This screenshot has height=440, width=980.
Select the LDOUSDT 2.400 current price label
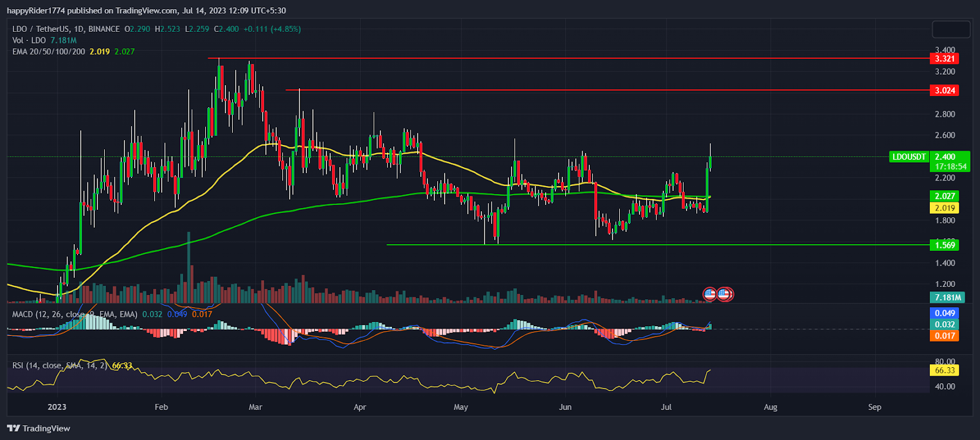click(x=929, y=157)
